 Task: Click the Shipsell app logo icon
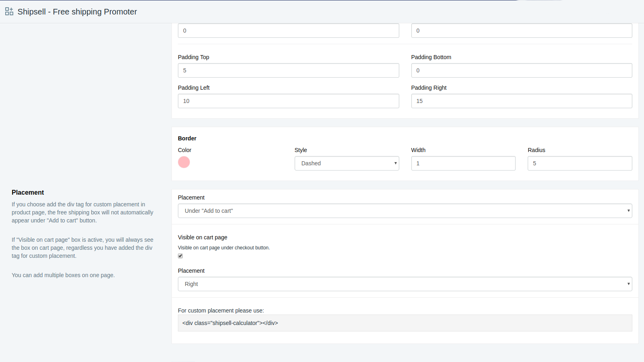[x=9, y=11]
